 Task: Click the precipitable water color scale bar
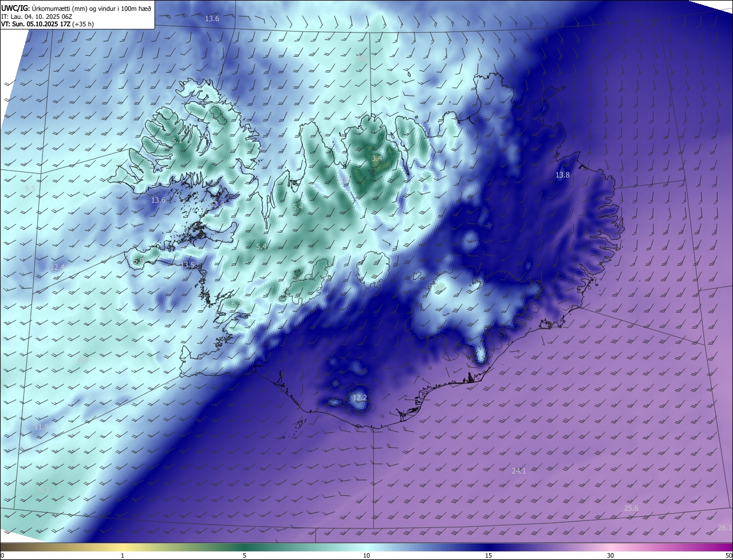pyautogui.click(x=366, y=547)
